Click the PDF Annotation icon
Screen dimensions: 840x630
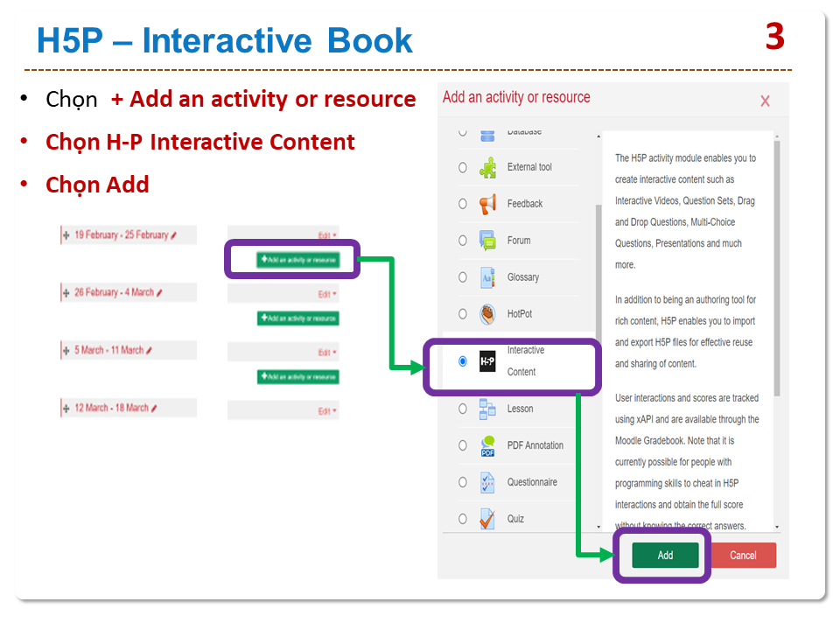487,446
